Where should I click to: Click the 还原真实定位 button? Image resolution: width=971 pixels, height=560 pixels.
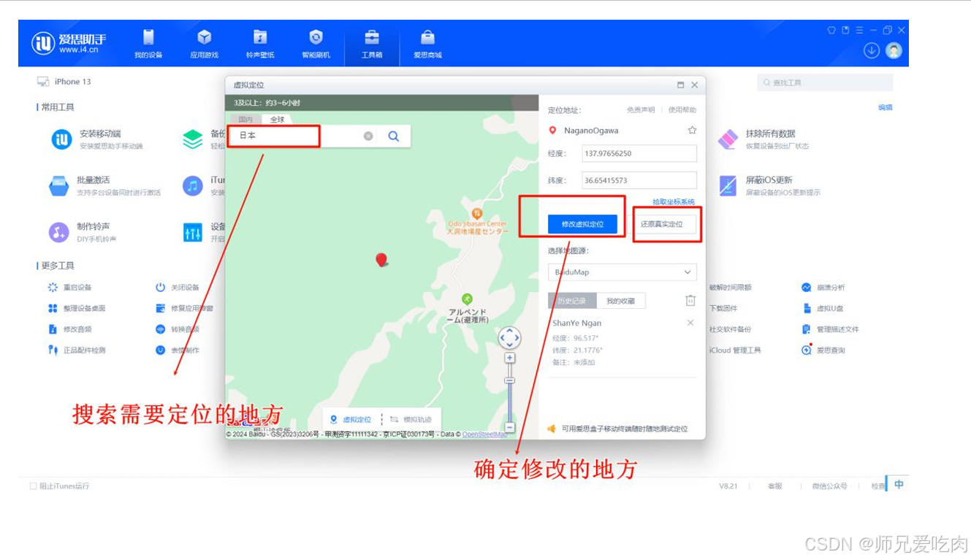click(x=662, y=224)
